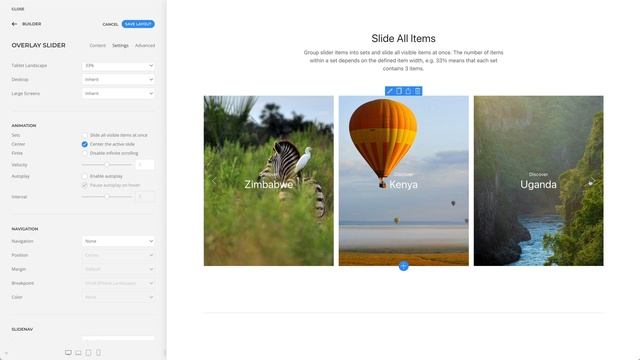
Task: Switch preview to desktop device icon
Action: click(x=68, y=352)
